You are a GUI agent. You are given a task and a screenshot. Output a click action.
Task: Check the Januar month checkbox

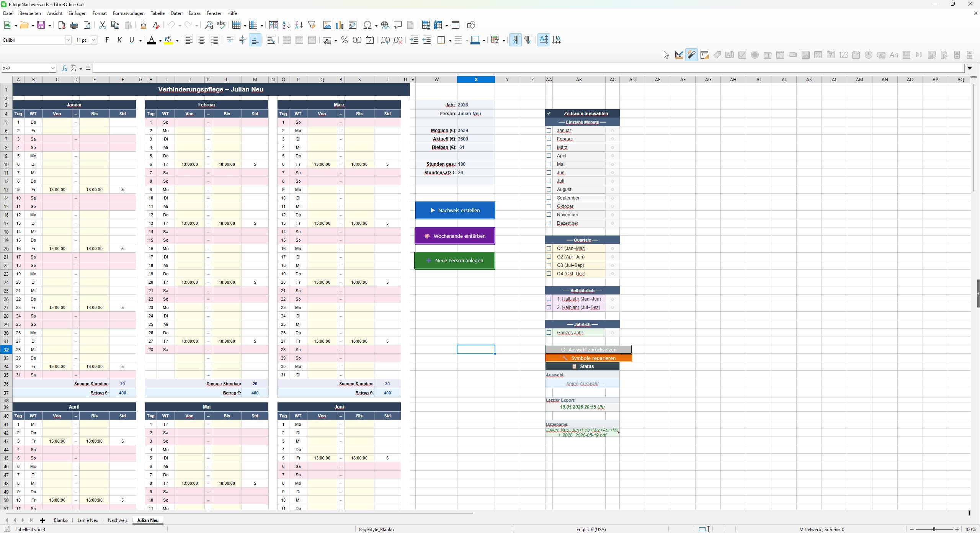(x=549, y=131)
